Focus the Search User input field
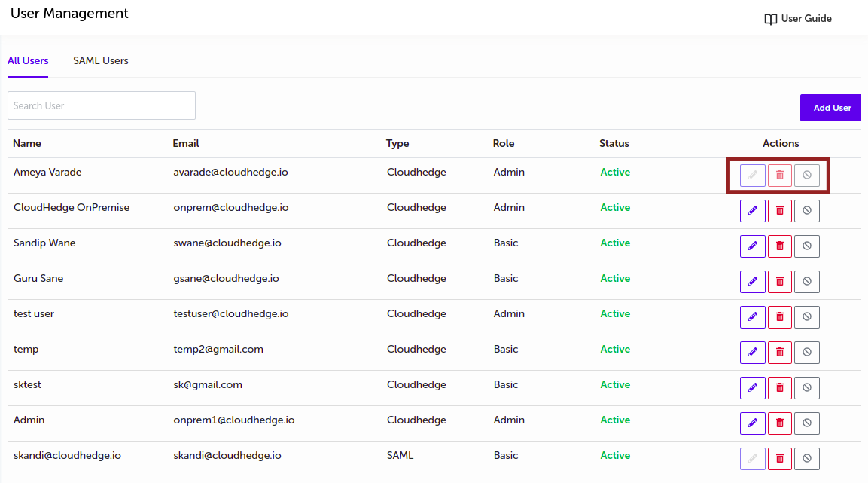 [102, 106]
